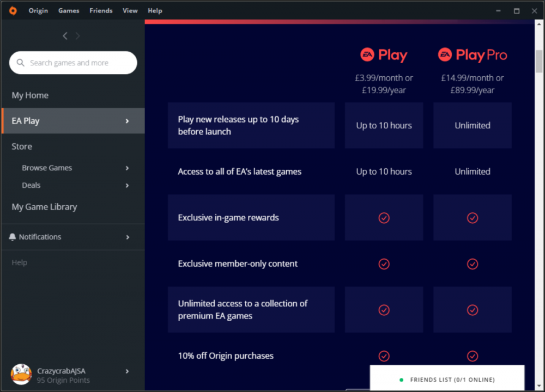Open the Store section
This screenshot has height=392, width=545.
point(22,146)
